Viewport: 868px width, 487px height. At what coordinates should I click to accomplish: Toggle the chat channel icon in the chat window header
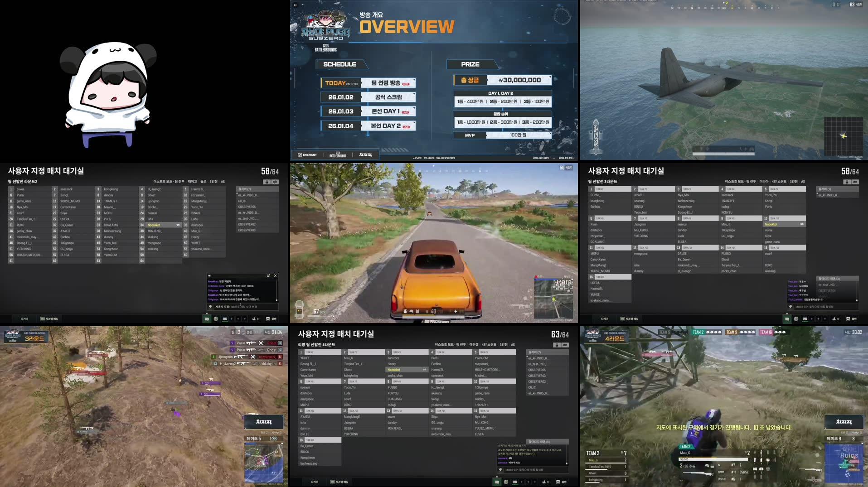[209, 276]
